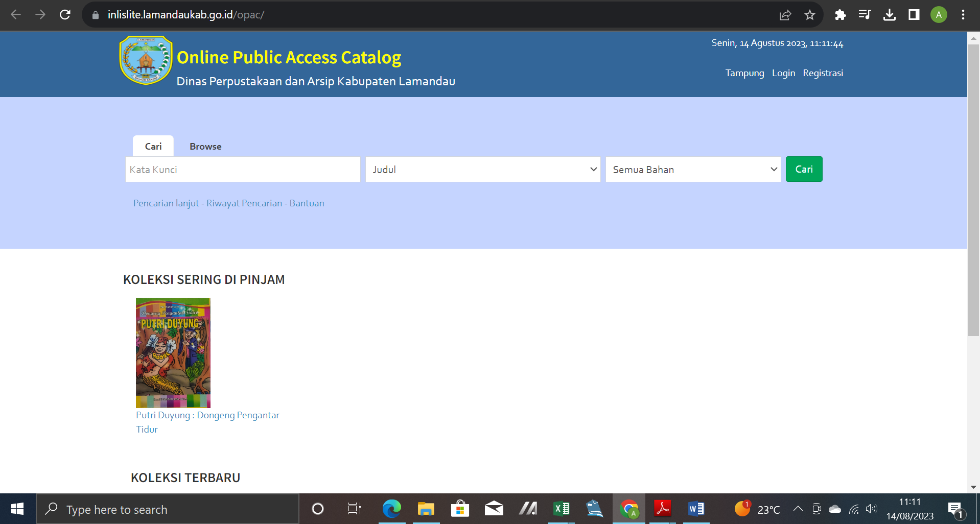Click the browser back arrow
Viewport: 980px width, 524px height.
(x=16, y=15)
